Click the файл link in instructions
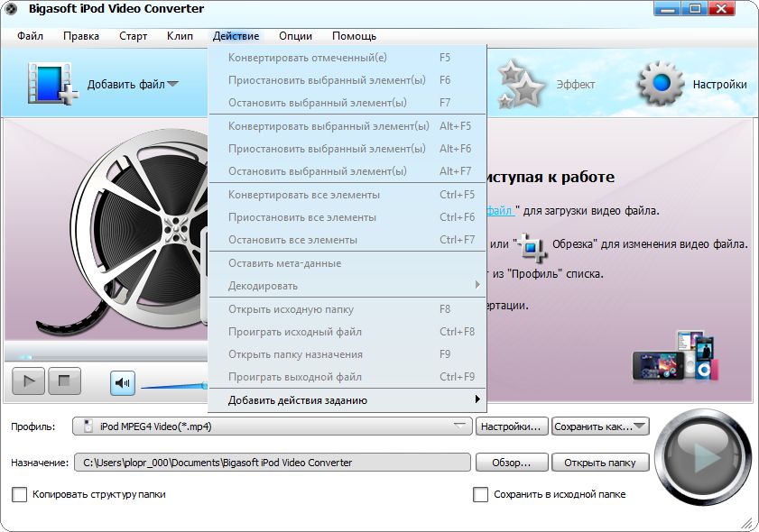This screenshot has height=532, width=759. [x=500, y=211]
